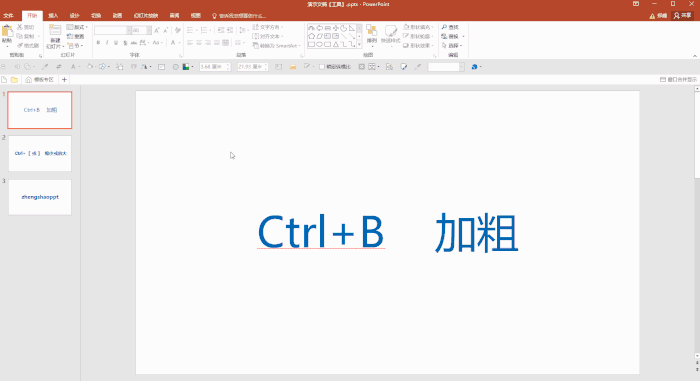Collapse the ribbon with the chevron

695,56
